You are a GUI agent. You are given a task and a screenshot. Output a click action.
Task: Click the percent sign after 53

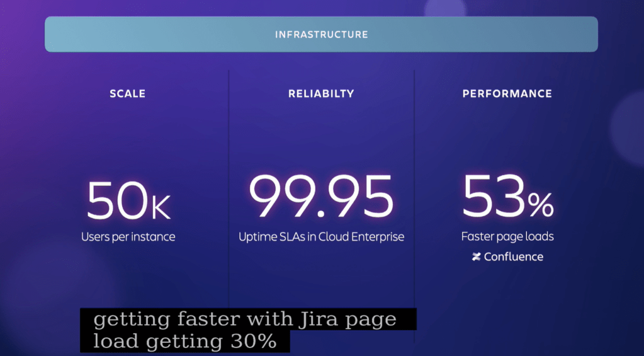(x=541, y=205)
